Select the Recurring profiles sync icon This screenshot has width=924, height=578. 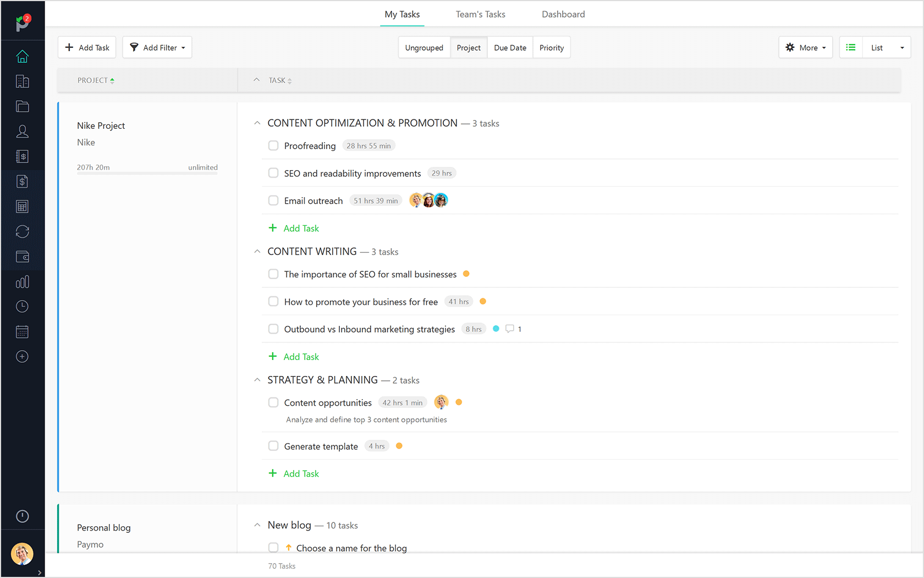click(x=22, y=231)
